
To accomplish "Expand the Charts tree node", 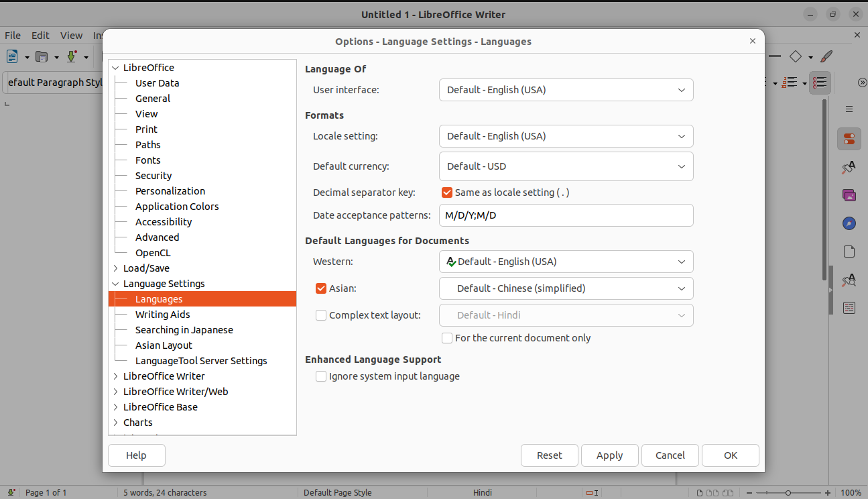I will (x=116, y=423).
